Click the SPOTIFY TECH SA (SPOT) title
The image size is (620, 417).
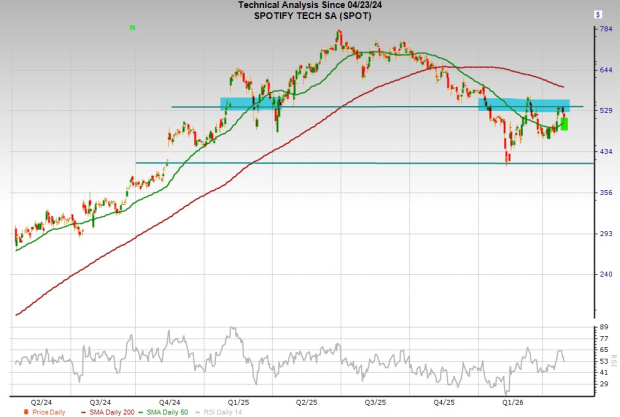[x=310, y=16]
